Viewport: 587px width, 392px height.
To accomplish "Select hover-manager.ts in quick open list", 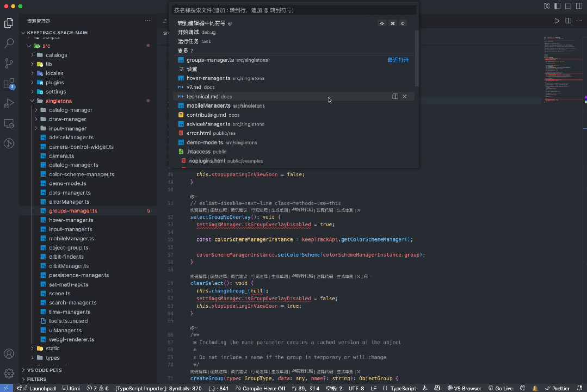I will coord(294,78).
